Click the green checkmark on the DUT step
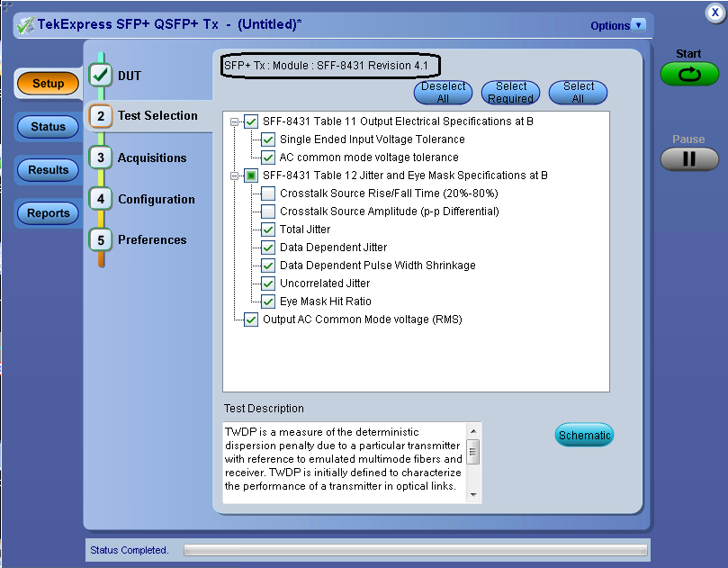 pos(101,75)
